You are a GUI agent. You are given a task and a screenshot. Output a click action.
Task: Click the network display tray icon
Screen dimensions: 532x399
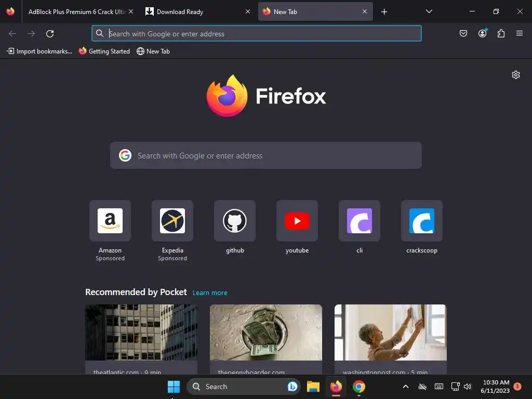tap(455, 387)
